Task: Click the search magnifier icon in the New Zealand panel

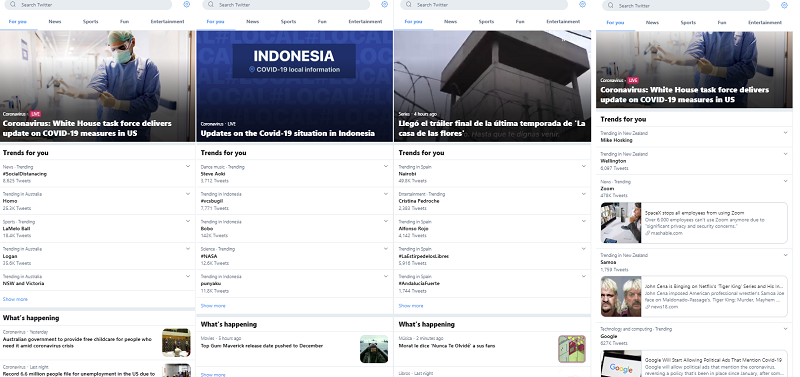Action: pyautogui.click(x=611, y=6)
